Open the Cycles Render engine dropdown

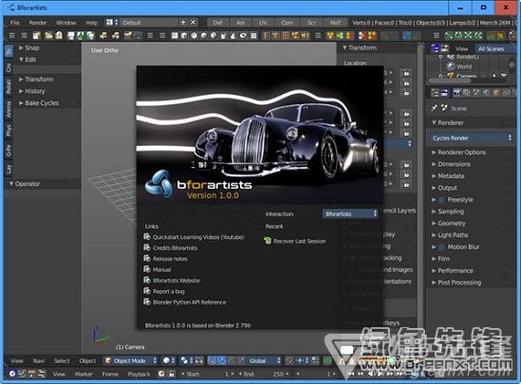[x=471, y=138]
